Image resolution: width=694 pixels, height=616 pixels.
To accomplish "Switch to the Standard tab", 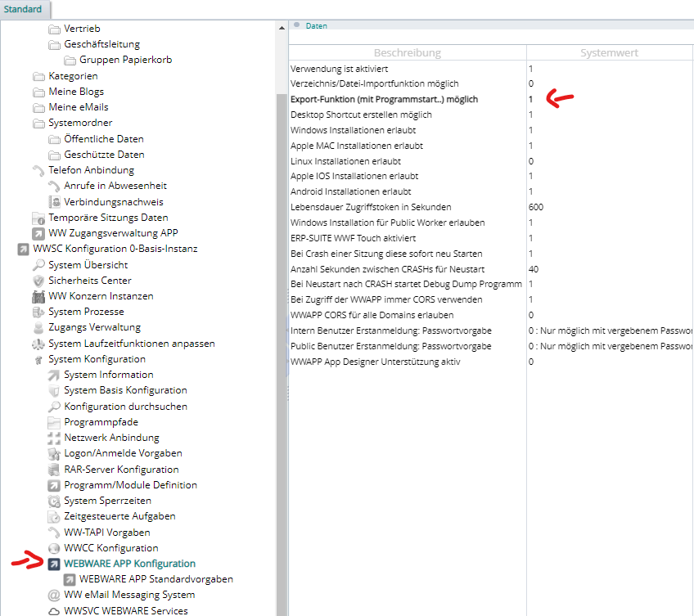I will click(22, 9).
